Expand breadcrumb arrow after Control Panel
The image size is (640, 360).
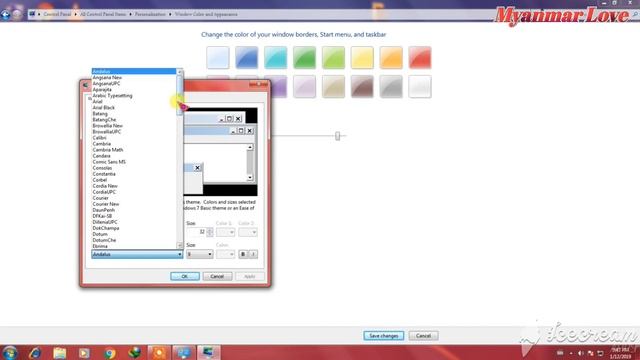pos(76,14)
